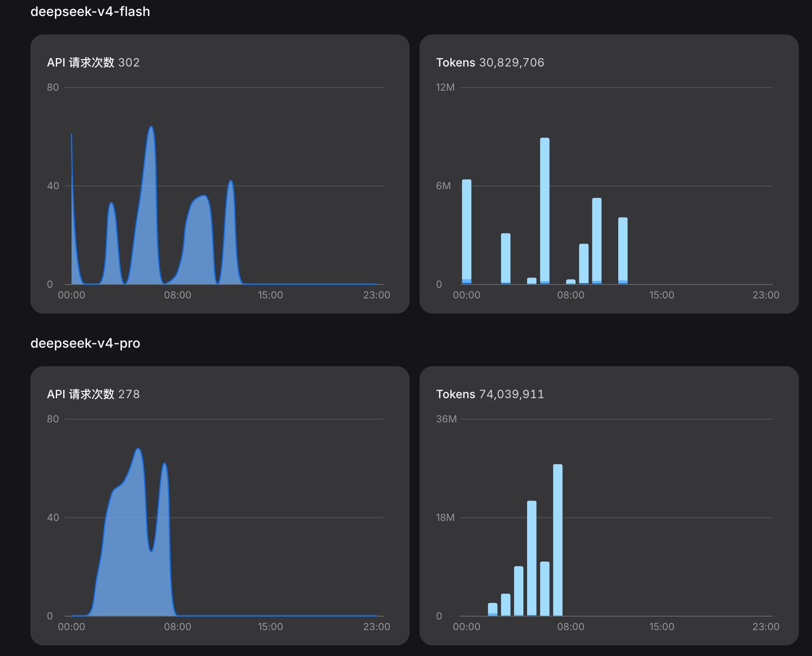Click the 00:00 label in pro requests chart

point(71,627)
